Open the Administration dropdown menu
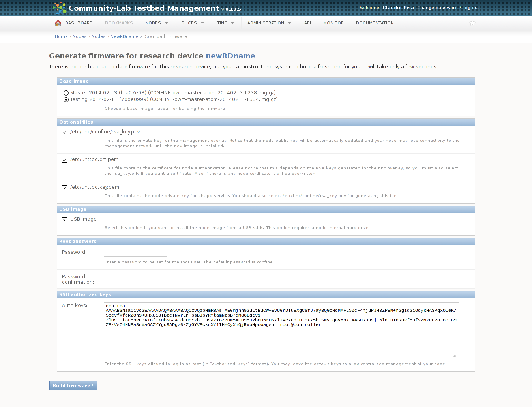The height and width of the screenshot is (407, 532). pos(269,23)
